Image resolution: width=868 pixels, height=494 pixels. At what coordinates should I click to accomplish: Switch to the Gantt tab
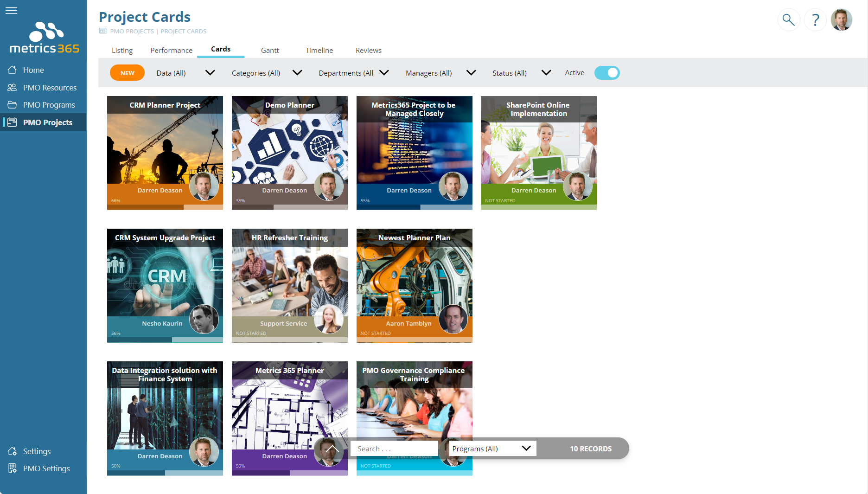[x=270, y=50]
